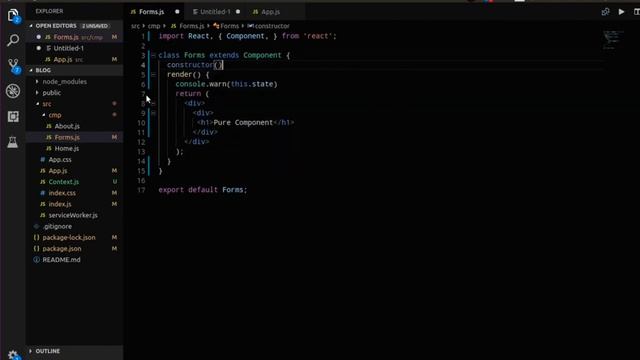640x360 pixels.
Task: Open the Extensions view icon
Action: (x=13, y=117)
